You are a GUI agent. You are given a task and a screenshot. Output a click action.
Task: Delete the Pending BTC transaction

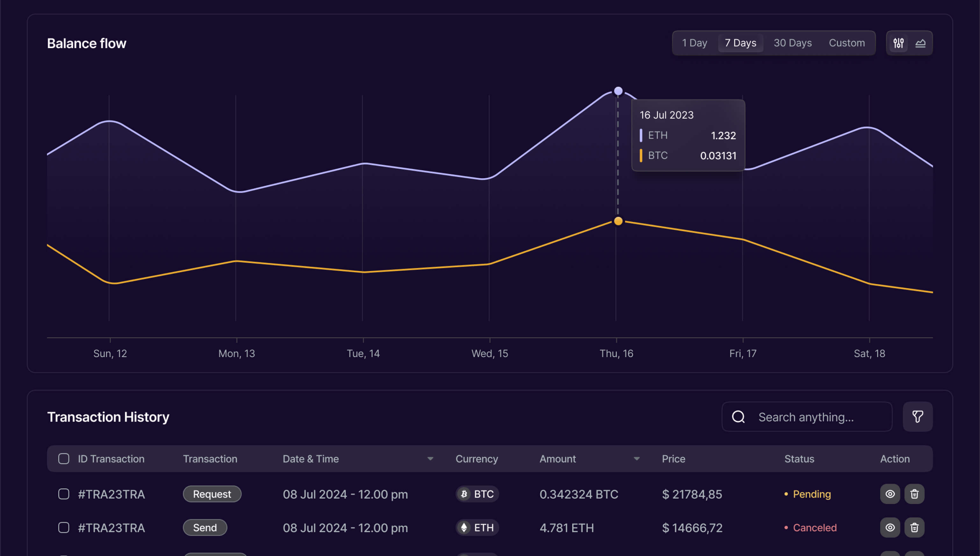(x=914, y=494)
